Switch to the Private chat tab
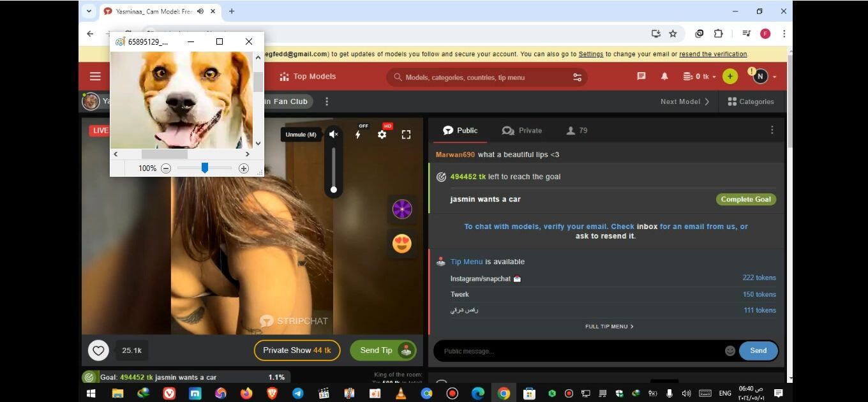Viewport: 868px width, 402px height. pos(522,131)
